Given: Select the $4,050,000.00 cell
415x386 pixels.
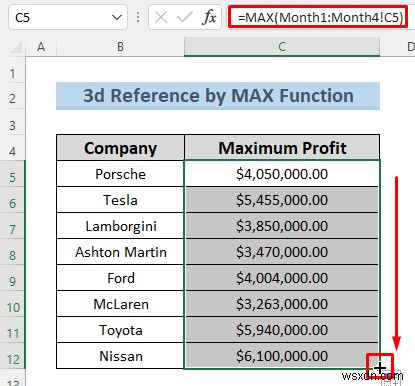Looking at the screenshot, I should click(282, 174).
